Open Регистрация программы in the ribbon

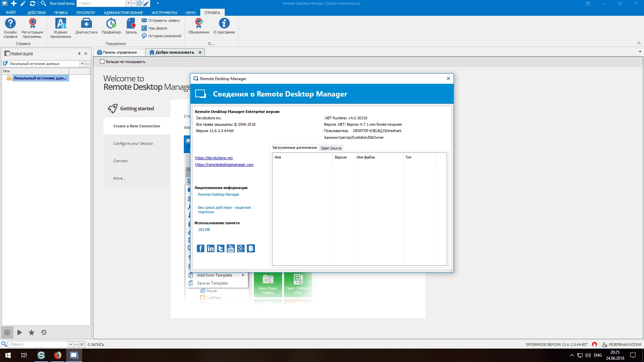tap(32, 28)
